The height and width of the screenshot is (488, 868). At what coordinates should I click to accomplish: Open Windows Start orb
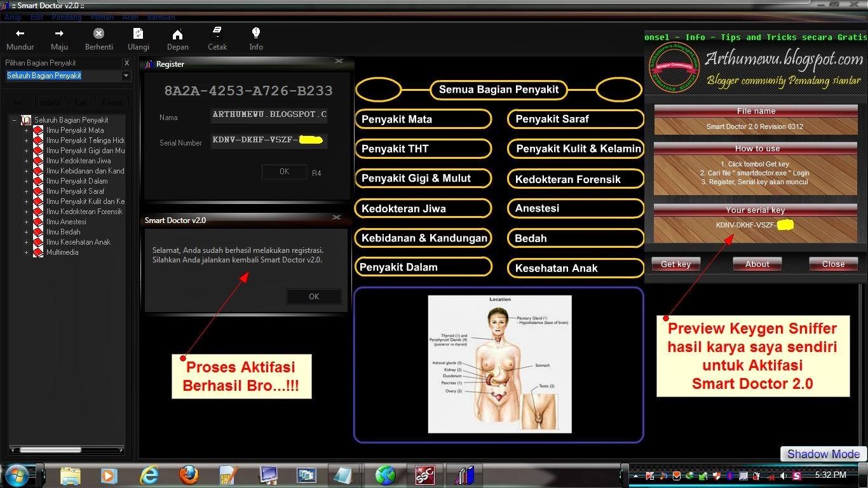click(16, 475)
